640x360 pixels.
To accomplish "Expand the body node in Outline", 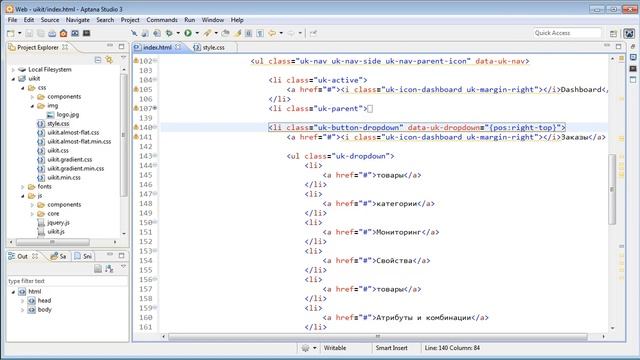I will (x=22, y=310).
